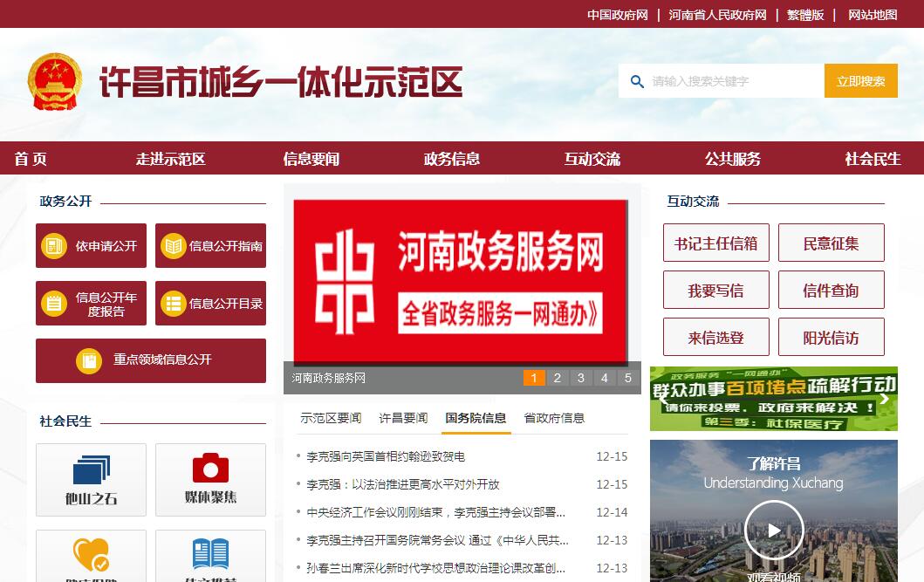924x582 pixels.
Task: Click 来信选登 button
Action: click(x=716, y=337)
